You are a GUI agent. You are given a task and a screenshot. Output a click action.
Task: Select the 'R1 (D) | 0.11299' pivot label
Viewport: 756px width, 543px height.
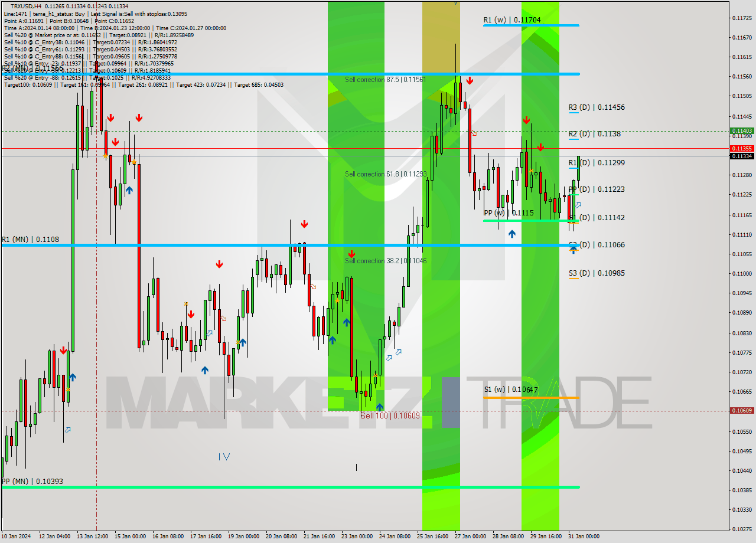[x=597, y=162]
